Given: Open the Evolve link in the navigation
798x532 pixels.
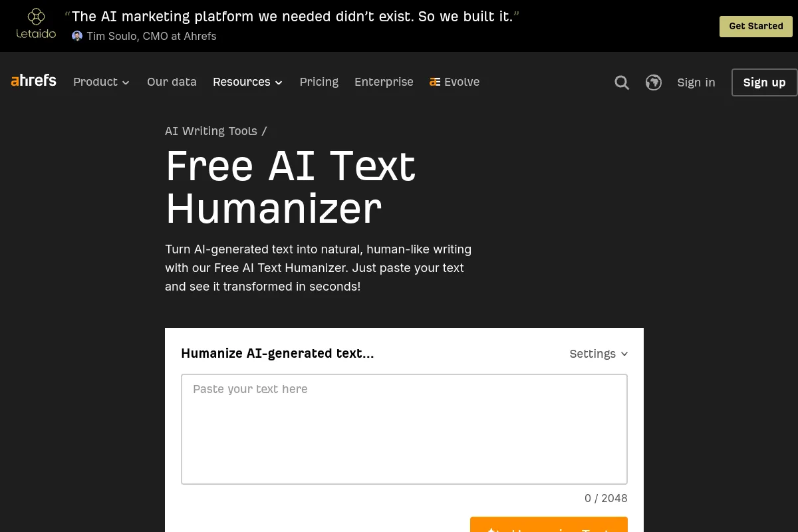Looking at the screenshot, I should (455, 82).
